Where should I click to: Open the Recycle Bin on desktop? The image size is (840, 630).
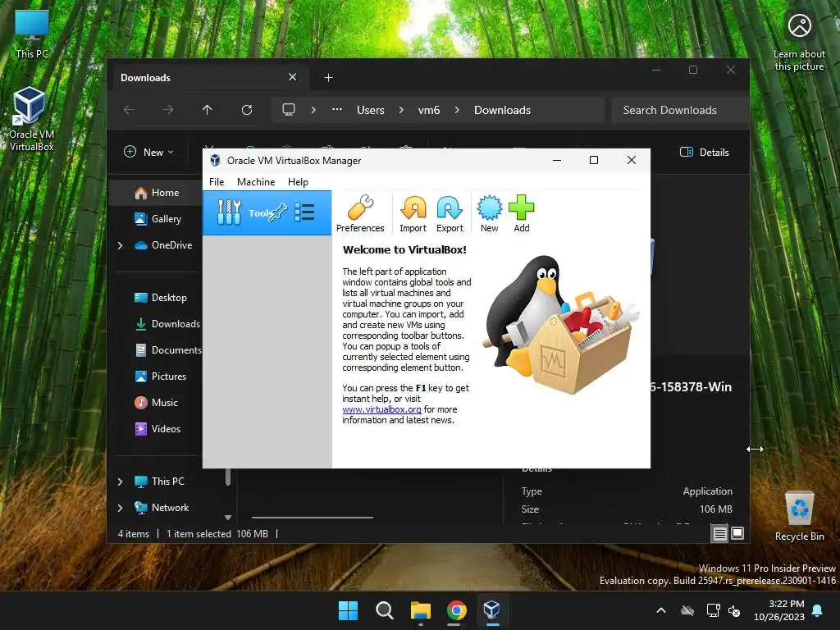(799, 516)
